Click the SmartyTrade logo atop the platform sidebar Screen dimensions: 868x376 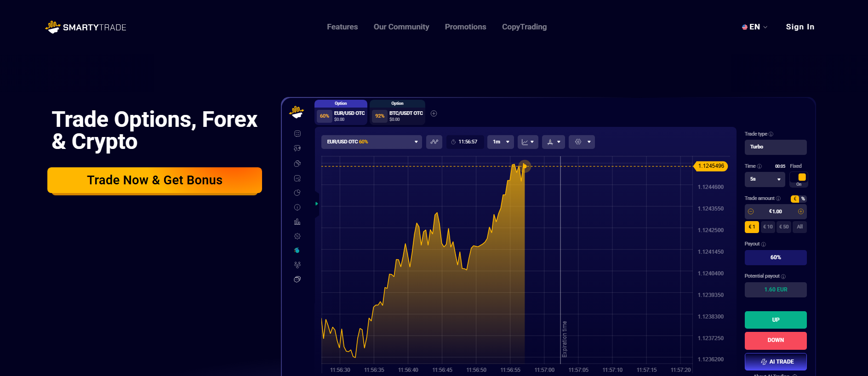point(297,112)
